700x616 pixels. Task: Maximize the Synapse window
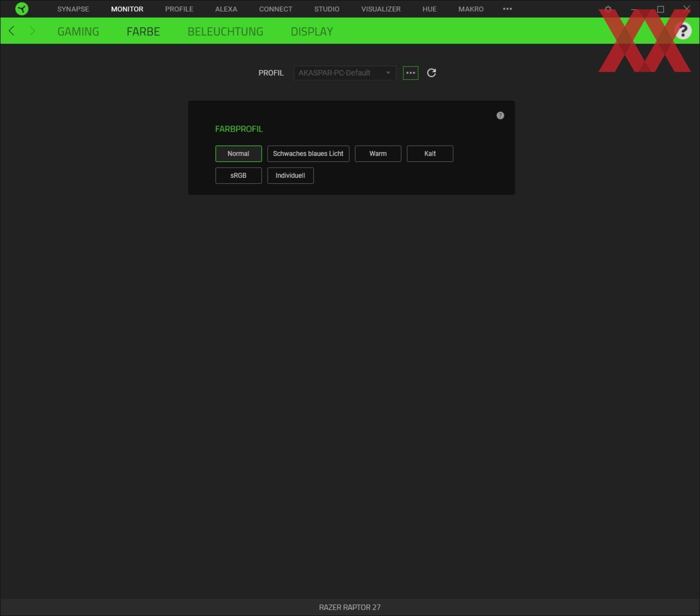click(x=660, y=9)
